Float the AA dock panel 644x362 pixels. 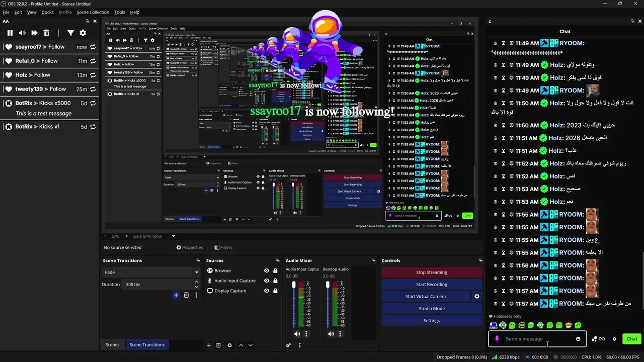coord(87,21)
